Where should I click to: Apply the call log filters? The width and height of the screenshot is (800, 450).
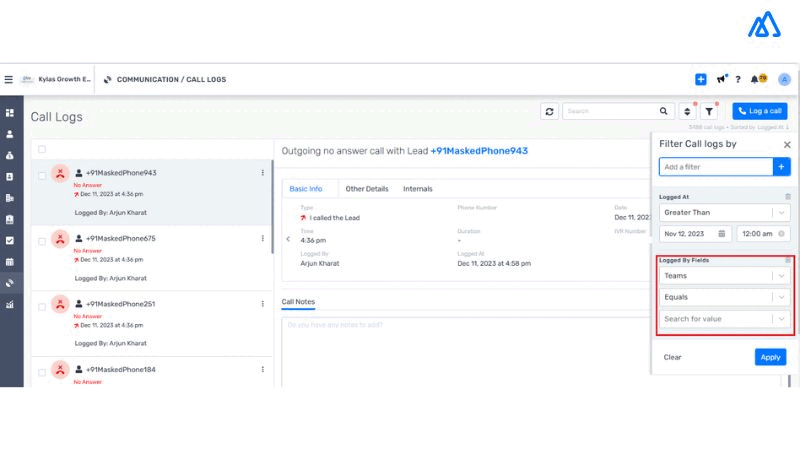tap(770, 357)
